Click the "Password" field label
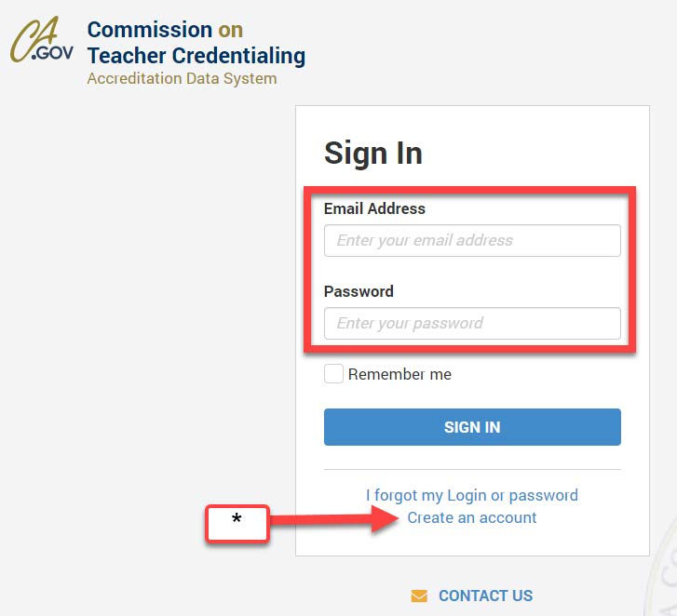677x616 pixels. point(359,291)
